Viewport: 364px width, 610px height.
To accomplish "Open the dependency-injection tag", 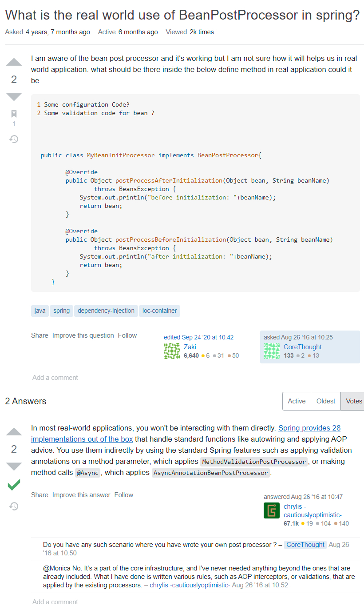I will (106, 311).
